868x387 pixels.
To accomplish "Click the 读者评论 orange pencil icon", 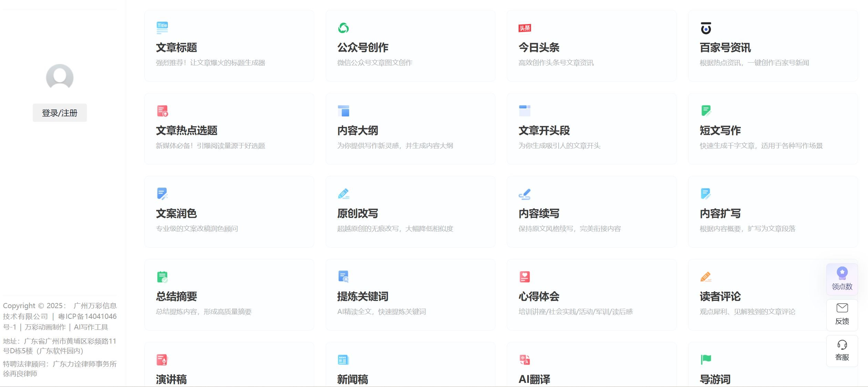I will 706,277.
